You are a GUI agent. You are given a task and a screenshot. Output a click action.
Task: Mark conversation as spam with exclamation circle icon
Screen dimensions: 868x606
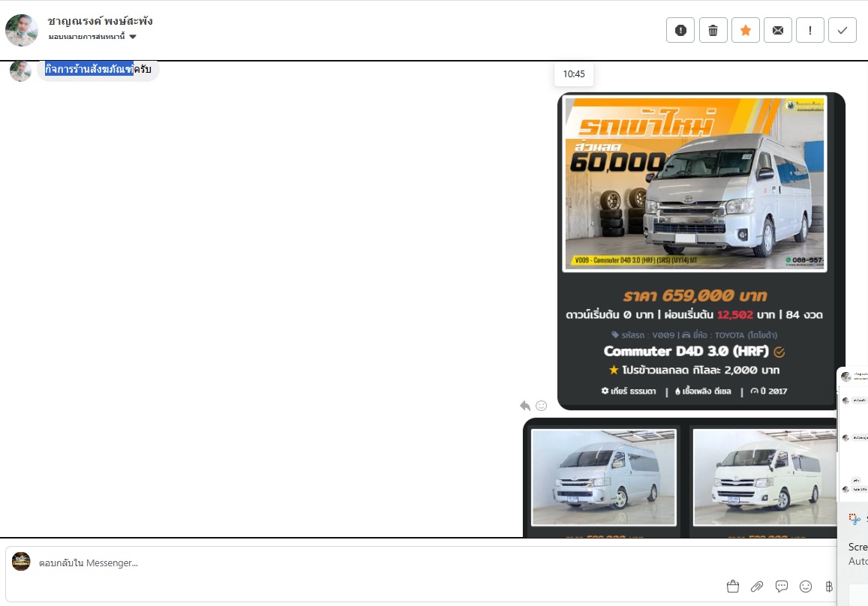pos(680,30)
